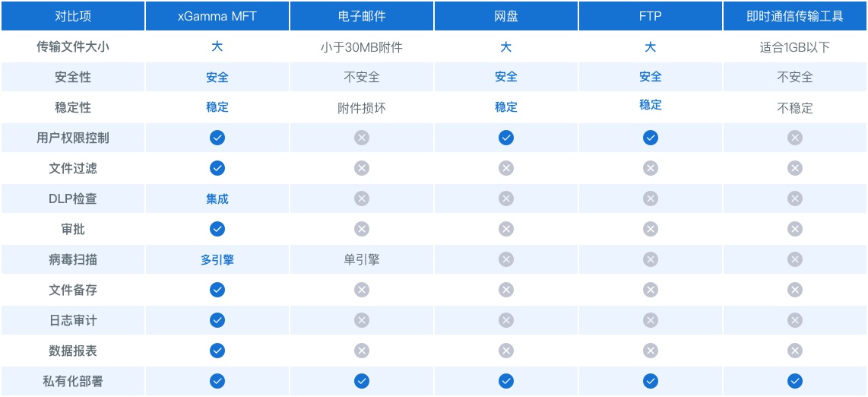The image size is (868, 397).
Task: Click the 电子邮件 用户权限控制 cross icon
Action: point(362,138)
